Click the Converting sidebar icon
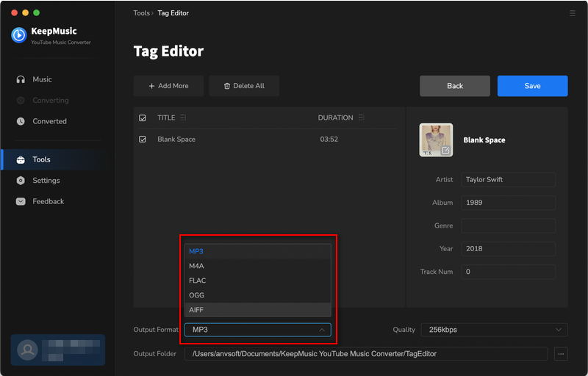This screenshot has width=588, height=376. pos(21,101)
